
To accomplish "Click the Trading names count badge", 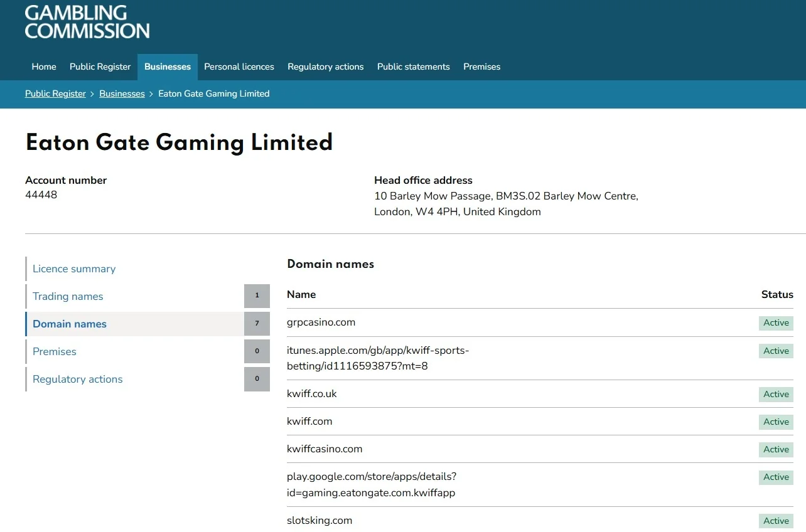I will pyautogui.click(x=257, y=296).
